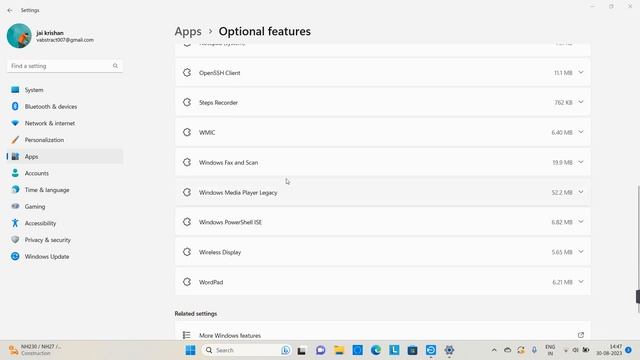Open Microsoft Store from the taskbar

tap(412, 350)
